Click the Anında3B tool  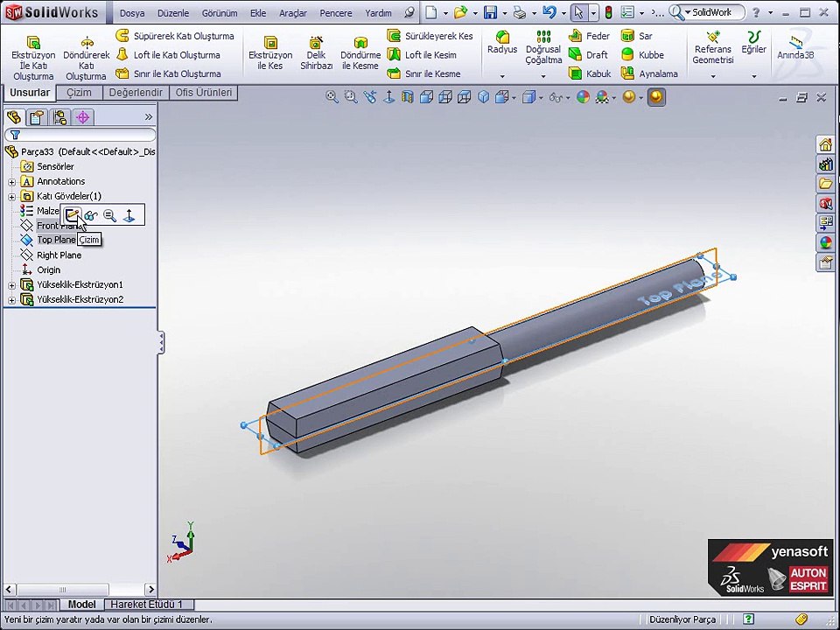coord(795,45)
